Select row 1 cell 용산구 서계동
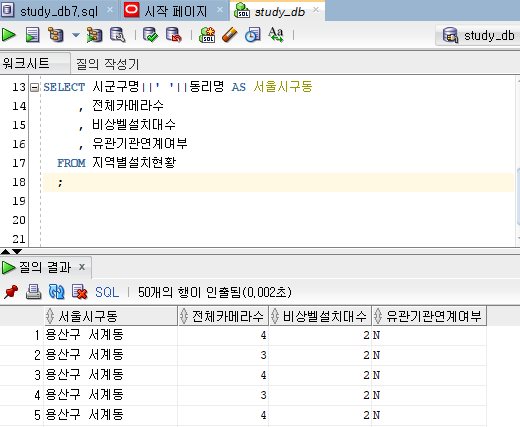Viewport: 520px width, 427px height. (x=111, y=335)
